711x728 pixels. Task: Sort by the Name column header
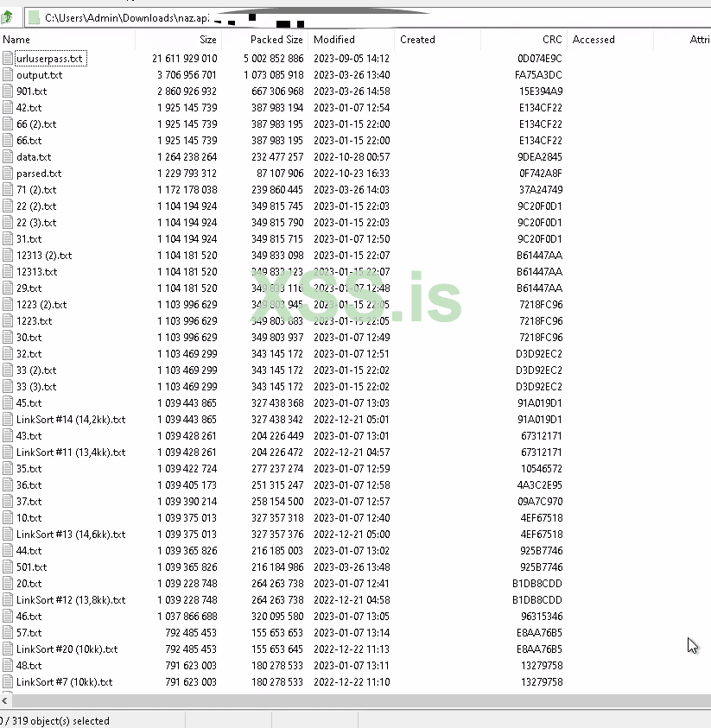click(67, 40)
